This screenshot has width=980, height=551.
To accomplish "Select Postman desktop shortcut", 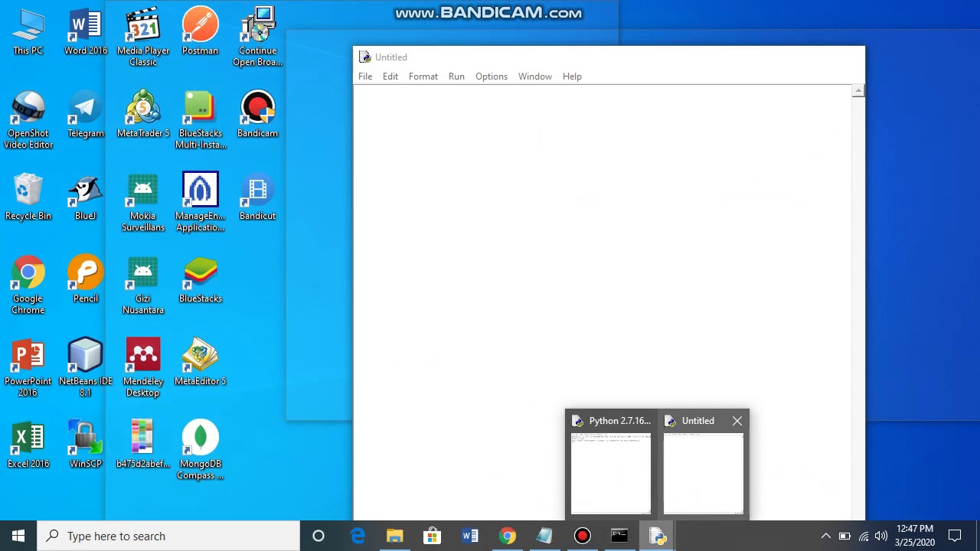I will [x=201, y=32].
